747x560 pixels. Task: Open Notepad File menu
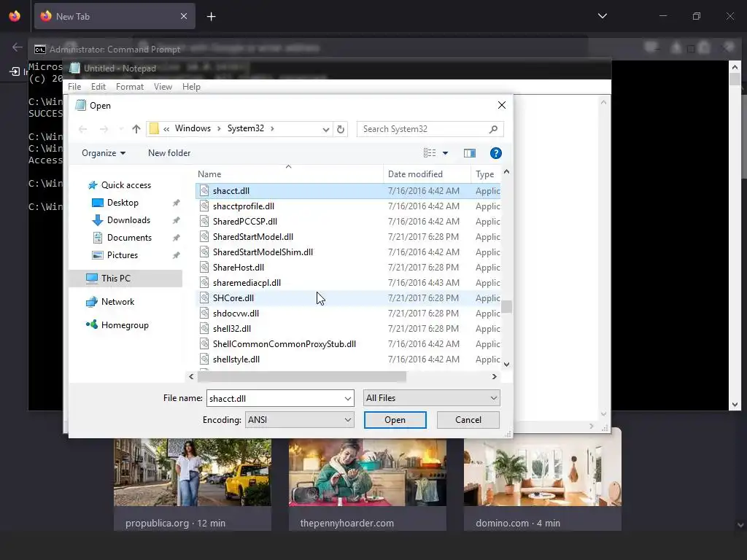pos(74,87)
